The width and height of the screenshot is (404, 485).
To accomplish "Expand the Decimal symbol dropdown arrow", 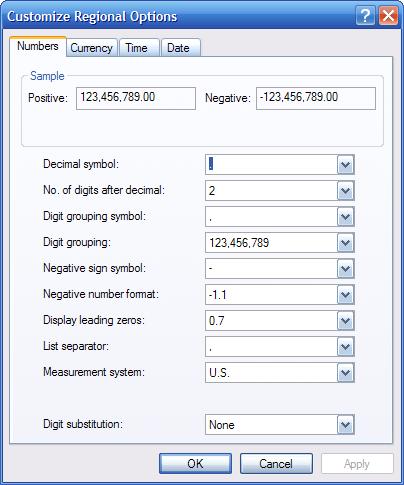I will [345, 164].
